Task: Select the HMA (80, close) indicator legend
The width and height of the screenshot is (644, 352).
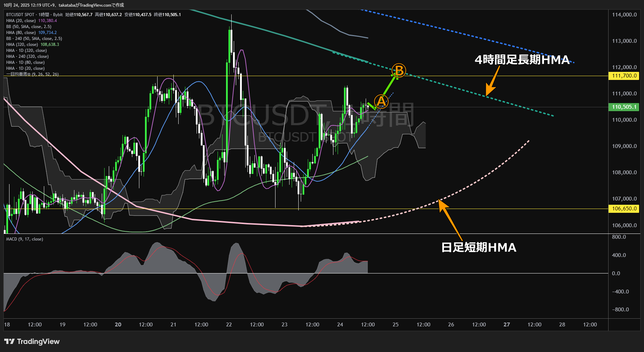Action: coord(21,33)
